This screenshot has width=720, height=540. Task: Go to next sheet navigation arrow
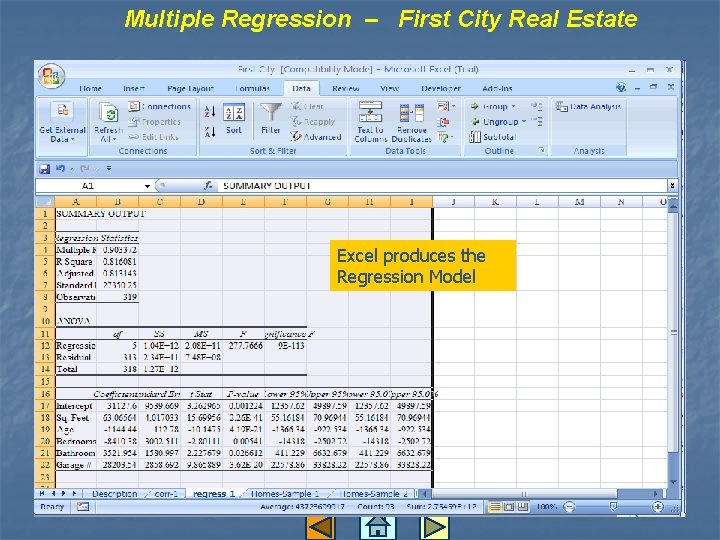coord(64,494)
